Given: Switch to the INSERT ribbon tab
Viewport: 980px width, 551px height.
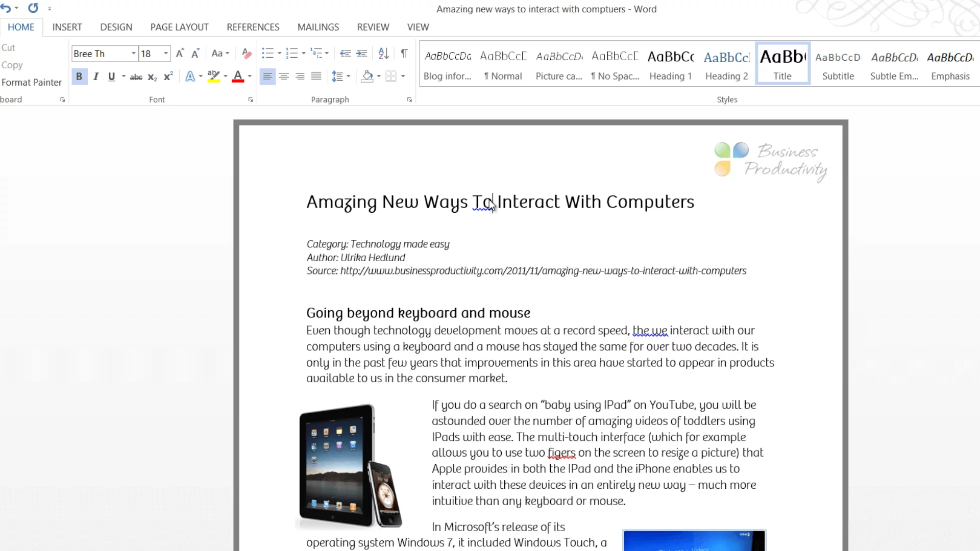Looking at the screenshot, I should tap(67, 27).
